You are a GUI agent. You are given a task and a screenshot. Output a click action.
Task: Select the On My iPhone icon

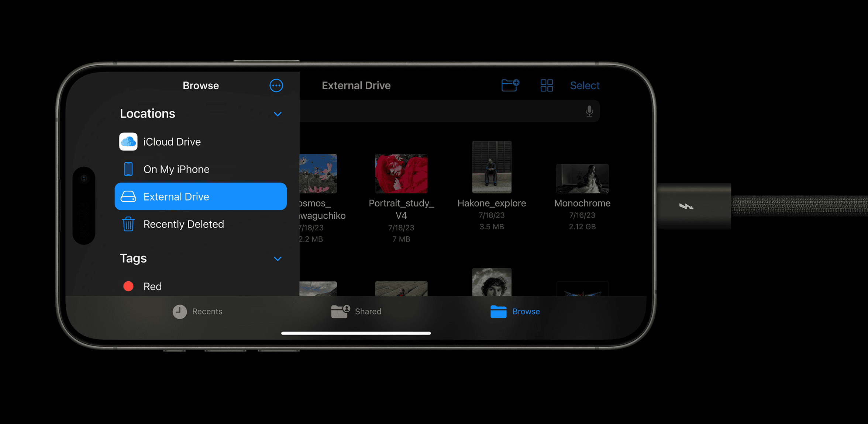pyautogui.click(x=128, y=169)
